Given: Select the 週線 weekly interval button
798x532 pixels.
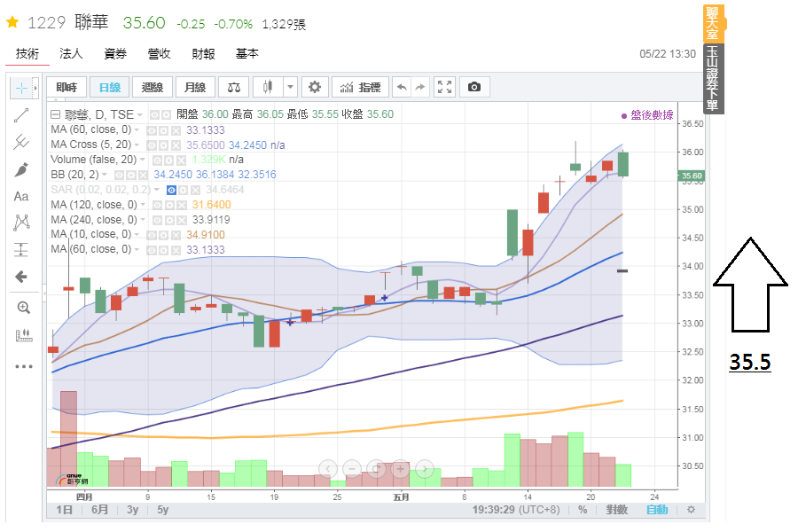Looking at the screenshot, I should tap(153, 87).
